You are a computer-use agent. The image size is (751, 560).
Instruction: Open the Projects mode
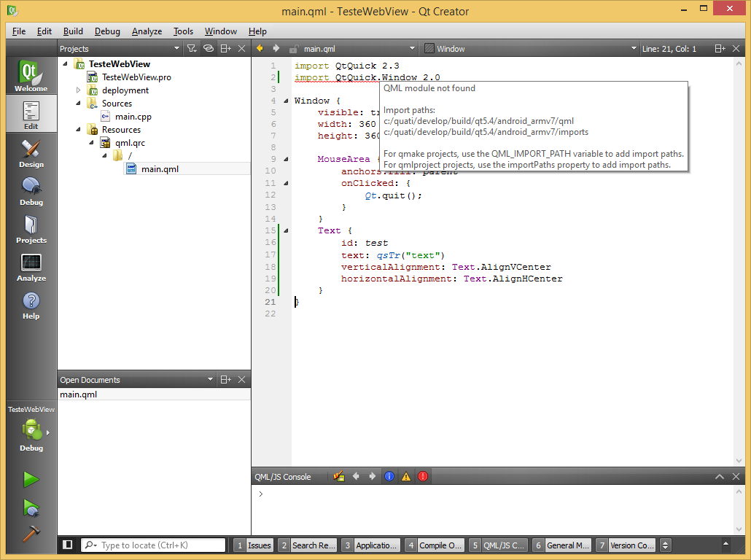click(x=31, y=229)
